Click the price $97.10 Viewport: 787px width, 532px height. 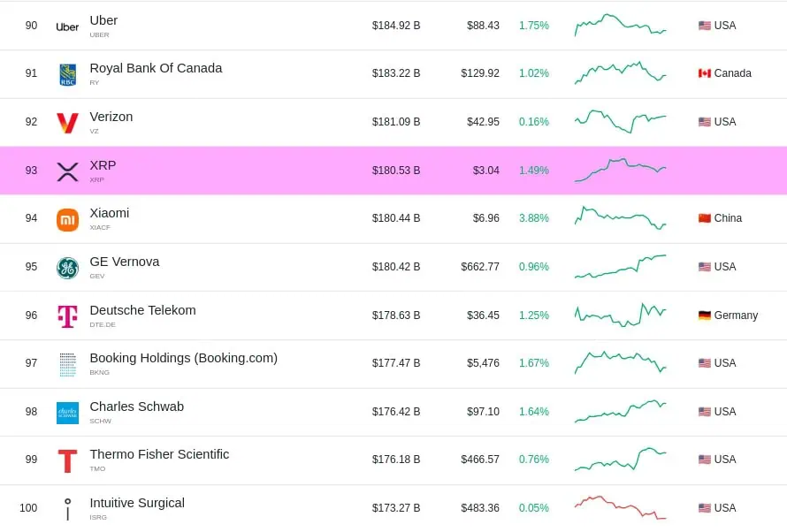point(484,412)
